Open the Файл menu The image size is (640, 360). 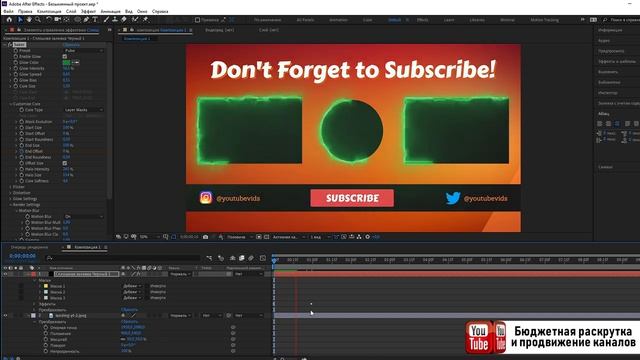coord(9,11)
